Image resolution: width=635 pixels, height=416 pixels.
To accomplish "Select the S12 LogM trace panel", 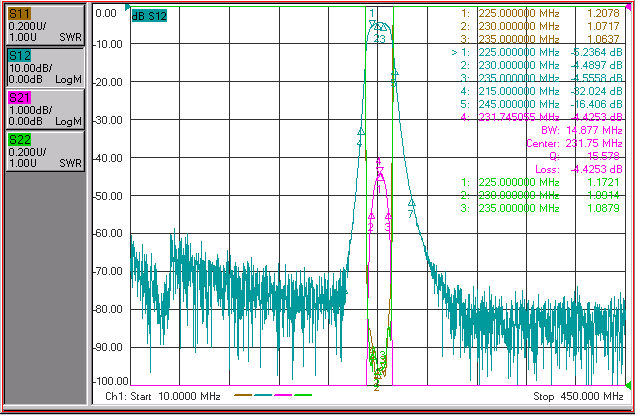I will [x=45, y=67].
